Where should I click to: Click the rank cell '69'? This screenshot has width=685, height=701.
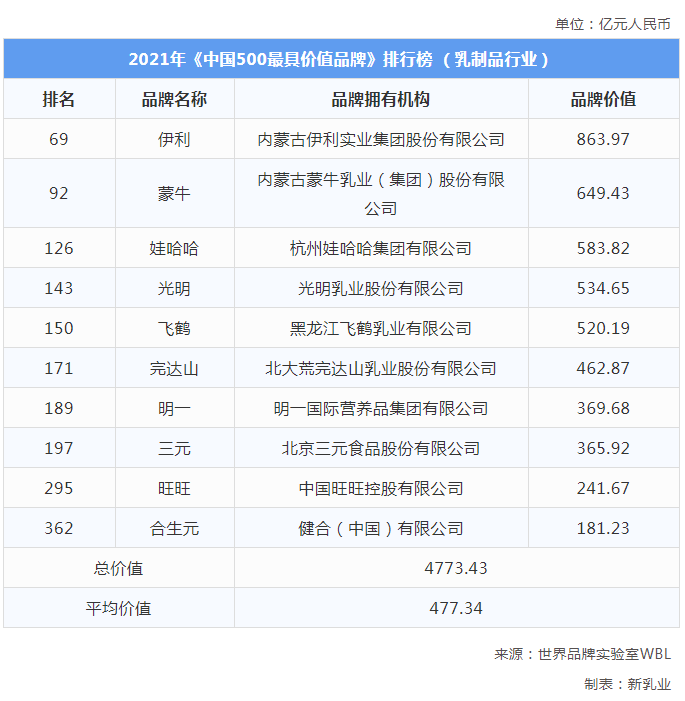59,139
